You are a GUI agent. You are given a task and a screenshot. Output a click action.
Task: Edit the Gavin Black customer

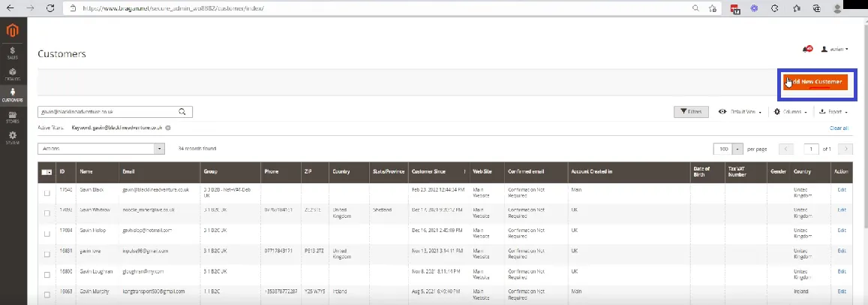842,189
